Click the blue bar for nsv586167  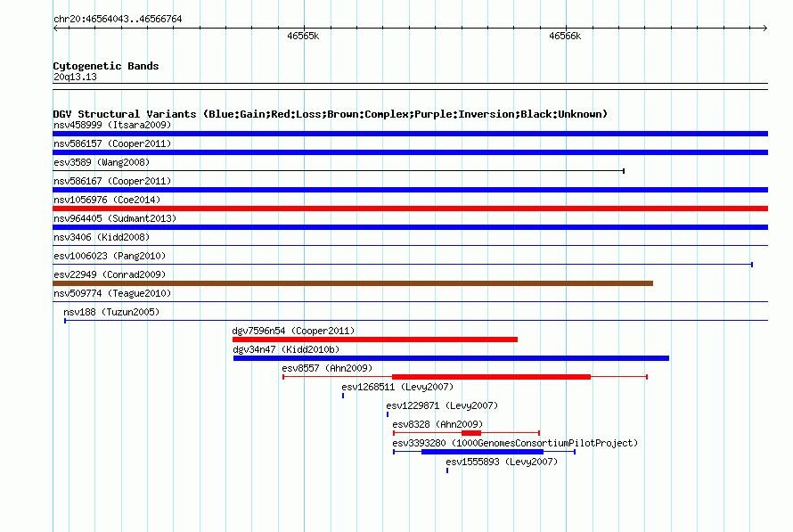(x=410, y=190)
